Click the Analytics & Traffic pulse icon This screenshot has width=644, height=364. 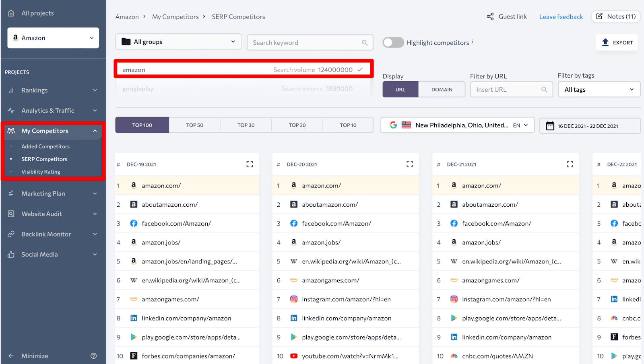11,111
